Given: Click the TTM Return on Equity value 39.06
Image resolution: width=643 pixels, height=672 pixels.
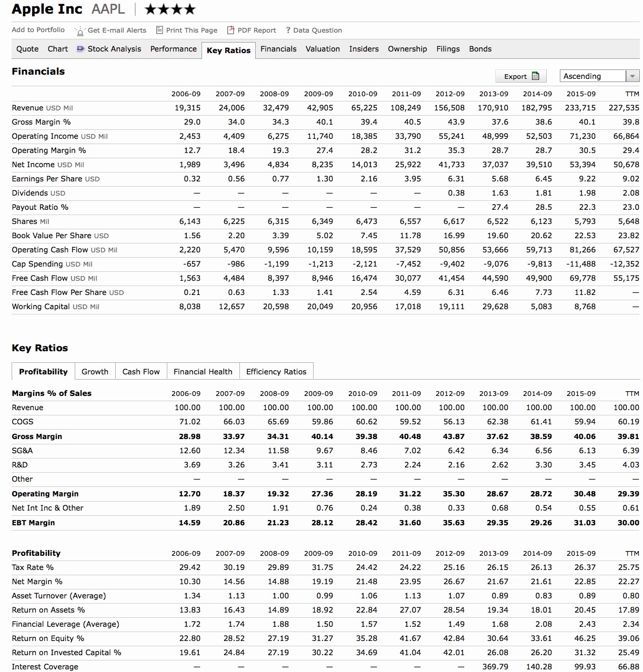Looking at the screenshot, I should (x=628, y=638).
